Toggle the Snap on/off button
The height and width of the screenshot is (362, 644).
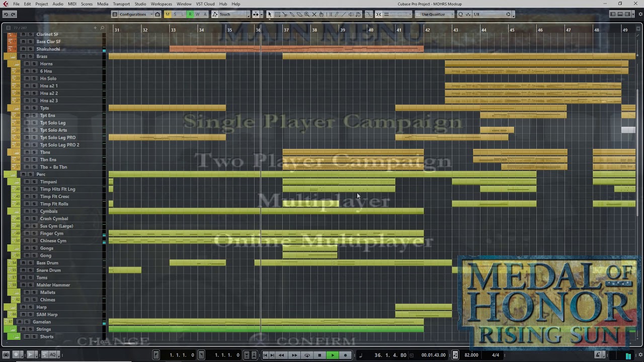point(378,14)
